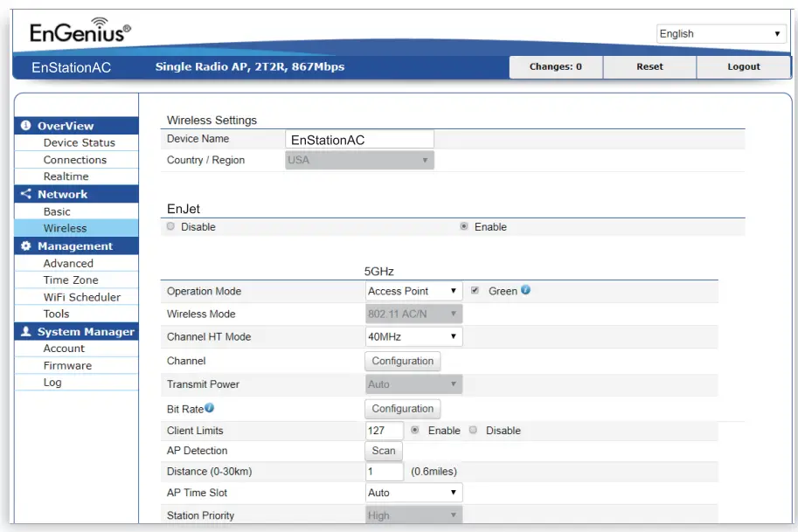Open the Operation Mode dropdown

coord(413,291)
